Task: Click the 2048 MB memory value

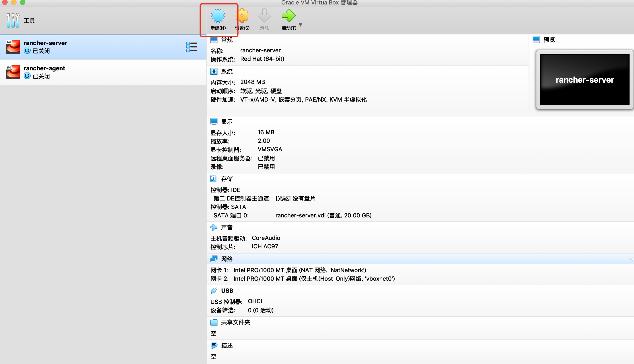Action: (252, 82)
